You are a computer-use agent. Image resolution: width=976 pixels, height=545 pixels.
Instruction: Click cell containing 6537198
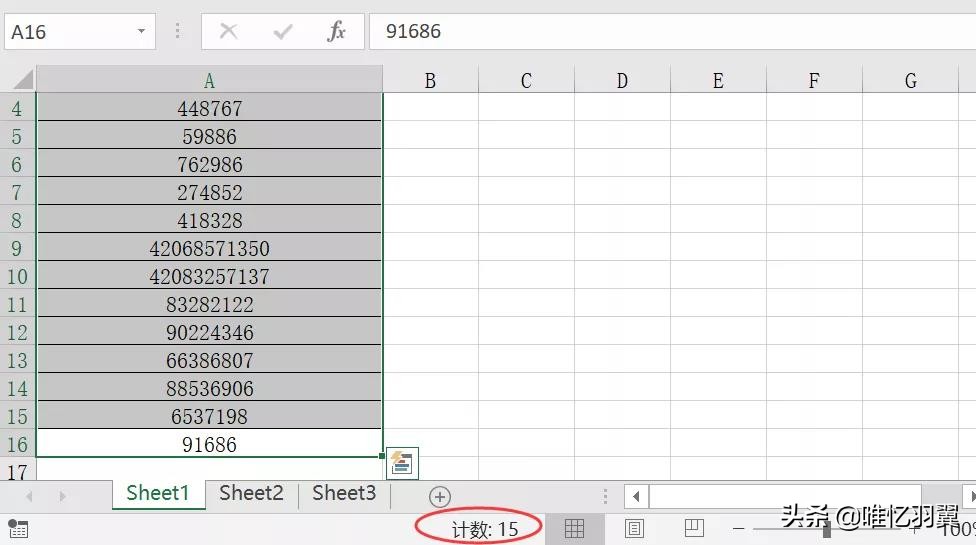pos(209,416)
